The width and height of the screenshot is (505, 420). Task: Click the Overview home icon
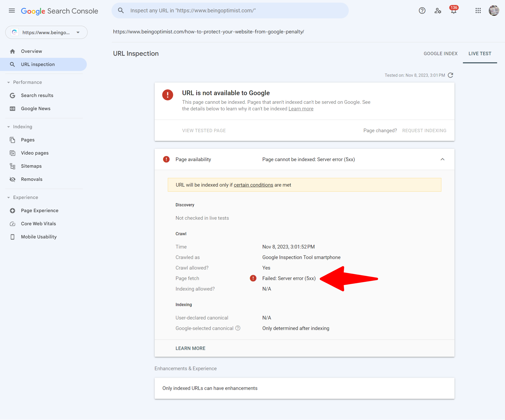click(x=12, y=51)
